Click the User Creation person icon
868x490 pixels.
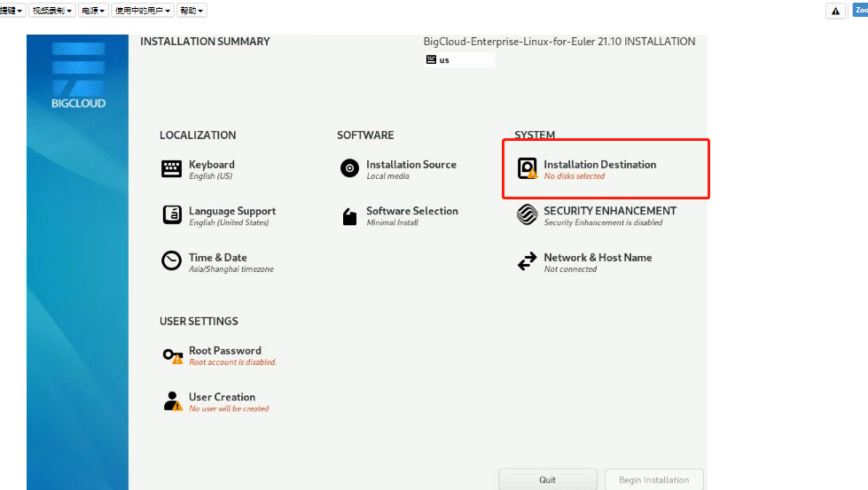coord(172,401)
